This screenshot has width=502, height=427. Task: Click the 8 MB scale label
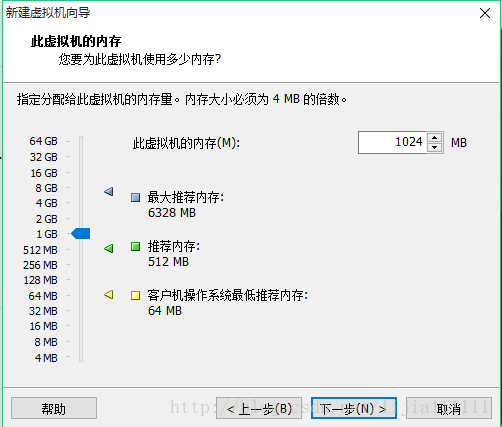[x=46, y=342]
